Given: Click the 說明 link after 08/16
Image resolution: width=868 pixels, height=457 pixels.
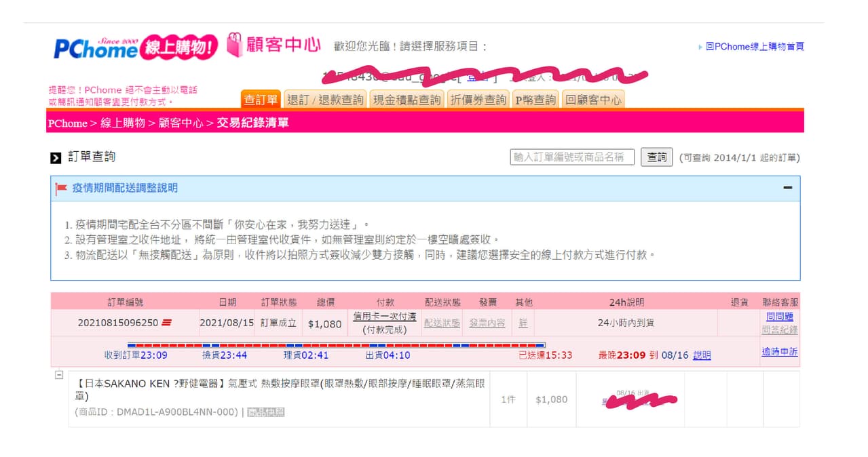Looking at the screenshot, I should pos(702,355).
